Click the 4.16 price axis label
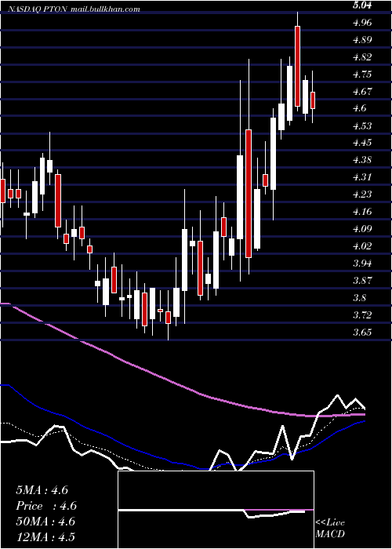This screenshot has width=392, height=549. 362,212
